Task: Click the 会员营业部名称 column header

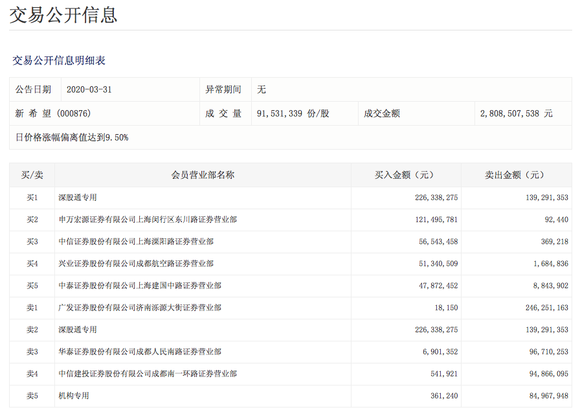Action: click(203, 175)
